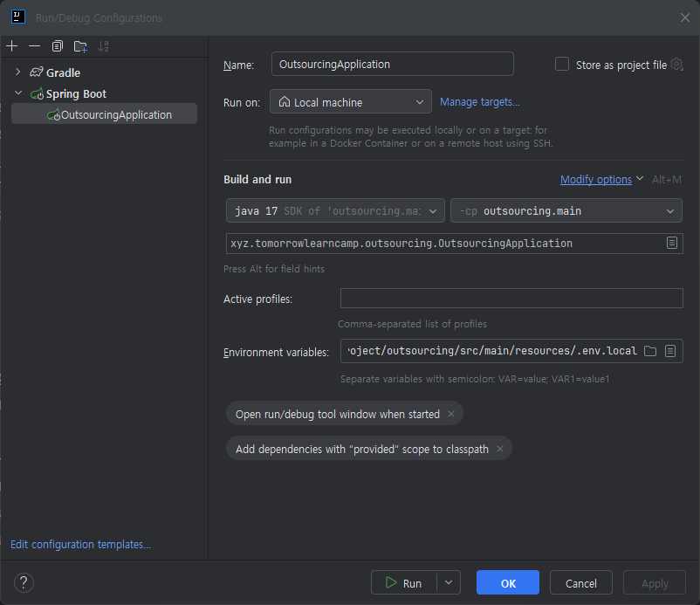Image resolution: width=700 pixels, height=605 pixels.
Task: Browse env file with the folder icon
Action: [x=650, y=351]
